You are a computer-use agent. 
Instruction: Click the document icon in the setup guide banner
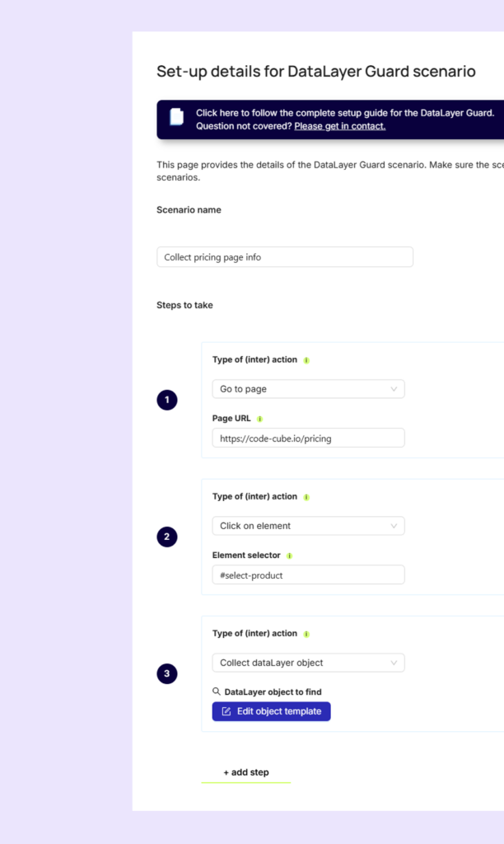[x=176, y=117]
